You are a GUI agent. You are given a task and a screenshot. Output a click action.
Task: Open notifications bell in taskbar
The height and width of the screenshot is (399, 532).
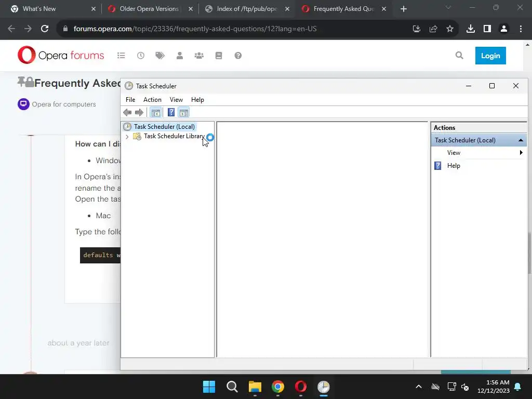[x=518, y=387]
